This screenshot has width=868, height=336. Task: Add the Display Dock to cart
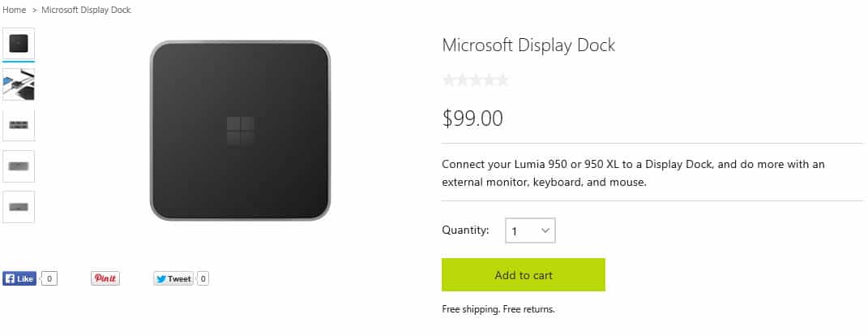pyautogui.click(x=523, y=275)
